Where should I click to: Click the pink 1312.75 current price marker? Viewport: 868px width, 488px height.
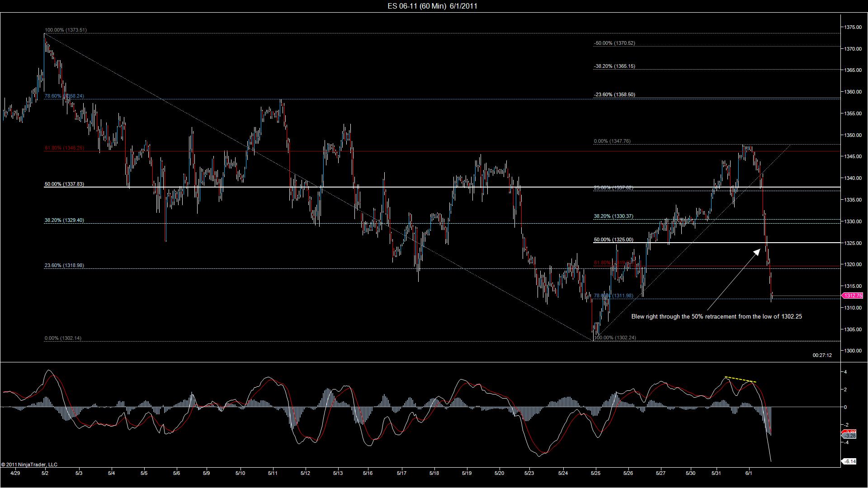pyautogui.click(x=852, y=296)
